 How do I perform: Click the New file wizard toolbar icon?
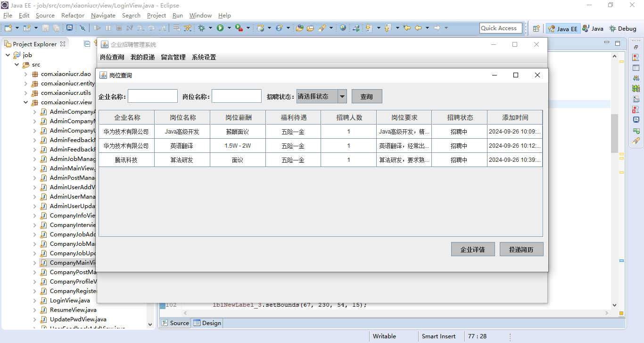(8, 28)
